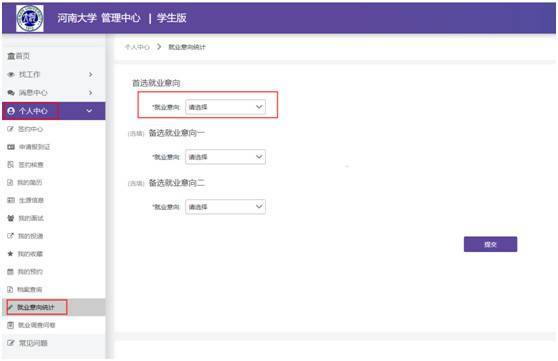The image size is (558, 361).
Task: Click the 找工作 eye icon
Action: click(11, 74)
